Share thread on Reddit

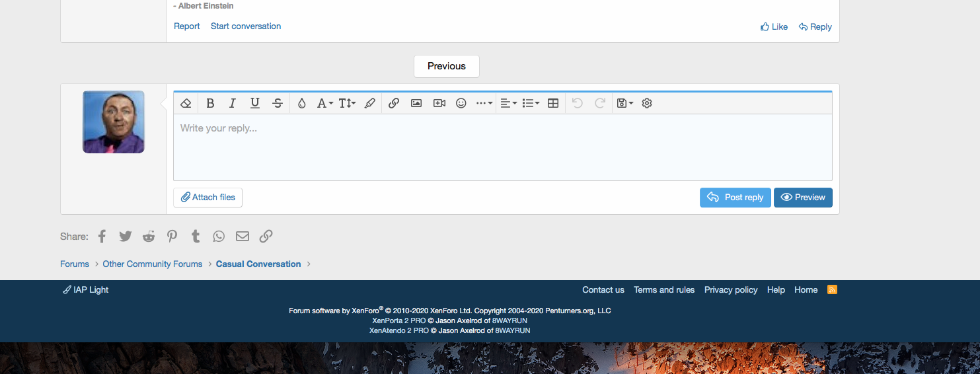click(149, 237)
